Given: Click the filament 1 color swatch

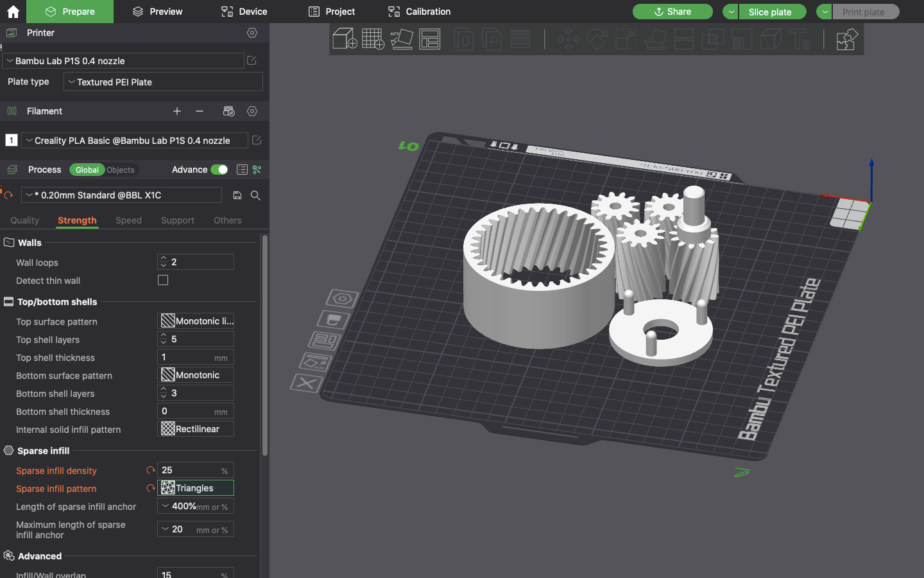Looking at the screenshot, I should [11, 140].
